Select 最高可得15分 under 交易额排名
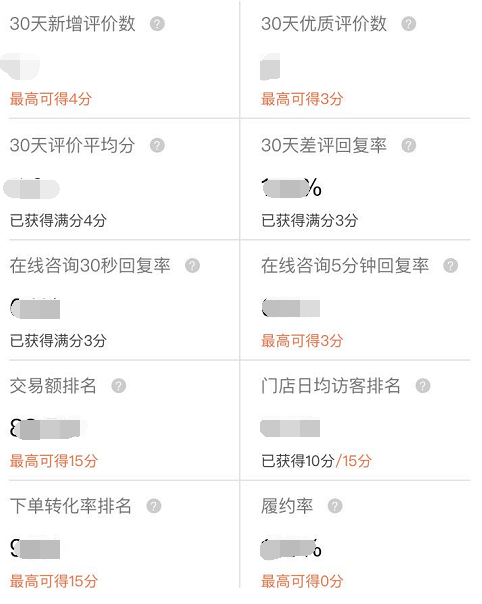The width and height of the screenshot is (482, 604). coord(54,461)
